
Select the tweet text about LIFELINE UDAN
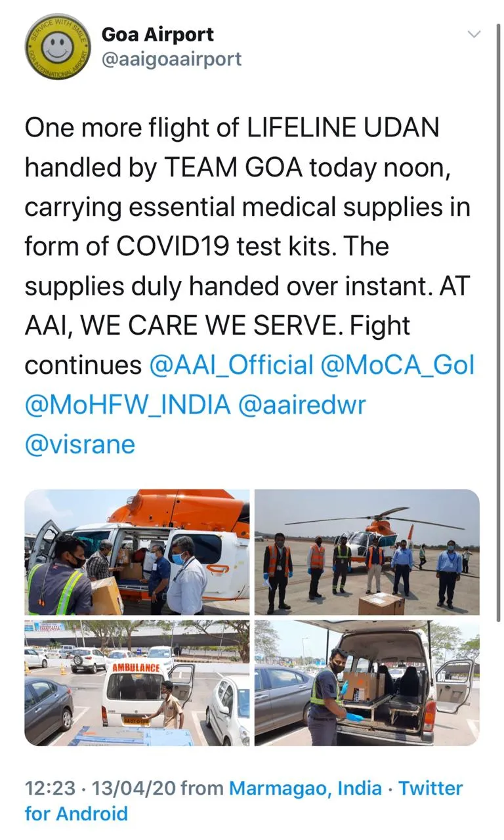coord(249,285)
